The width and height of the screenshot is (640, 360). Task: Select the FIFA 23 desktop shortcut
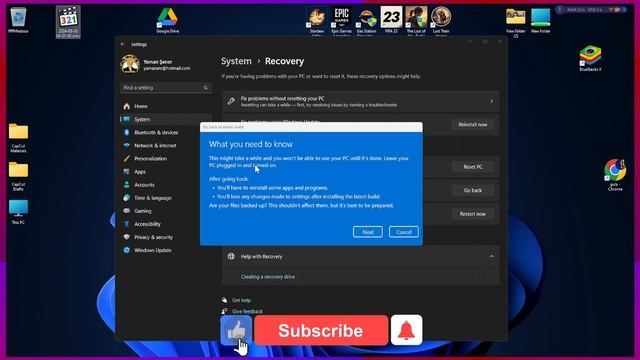(391, 20)
